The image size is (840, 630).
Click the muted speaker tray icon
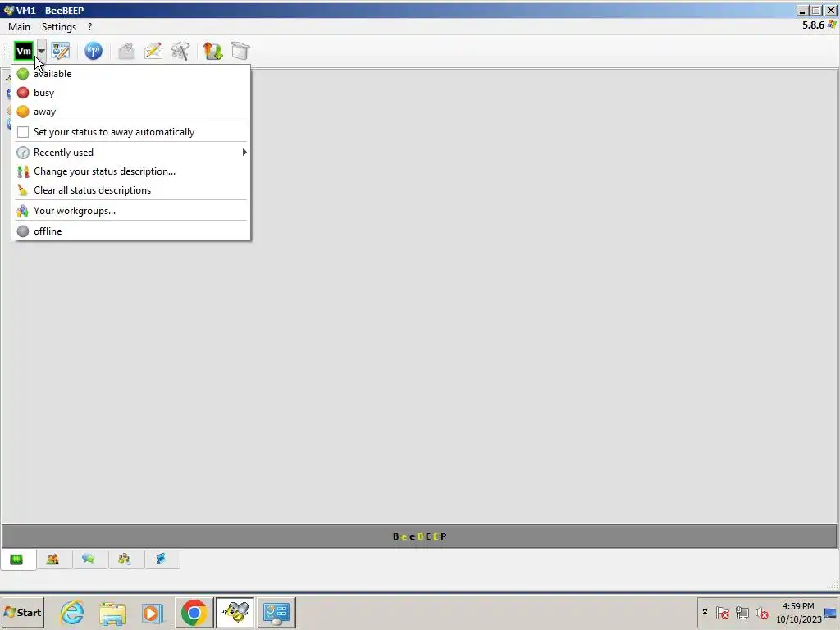(761, 612)
